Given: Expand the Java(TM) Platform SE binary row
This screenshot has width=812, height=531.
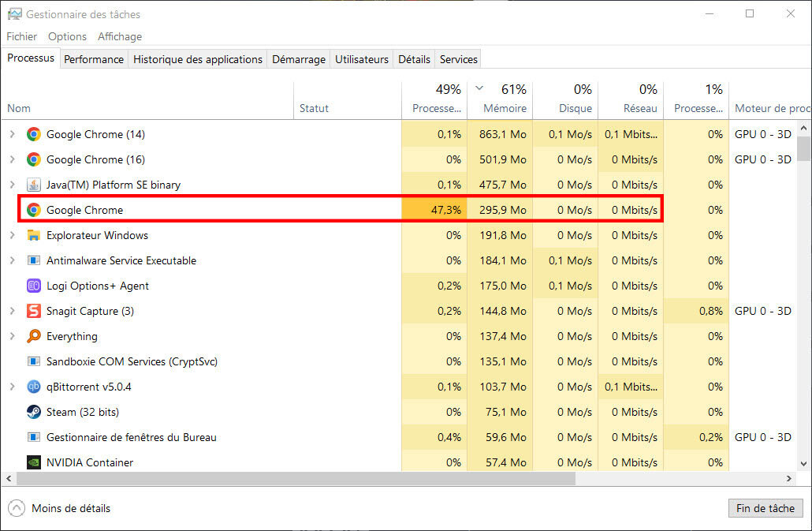Looking at the screenshot, I should click(x=13, y=185).
